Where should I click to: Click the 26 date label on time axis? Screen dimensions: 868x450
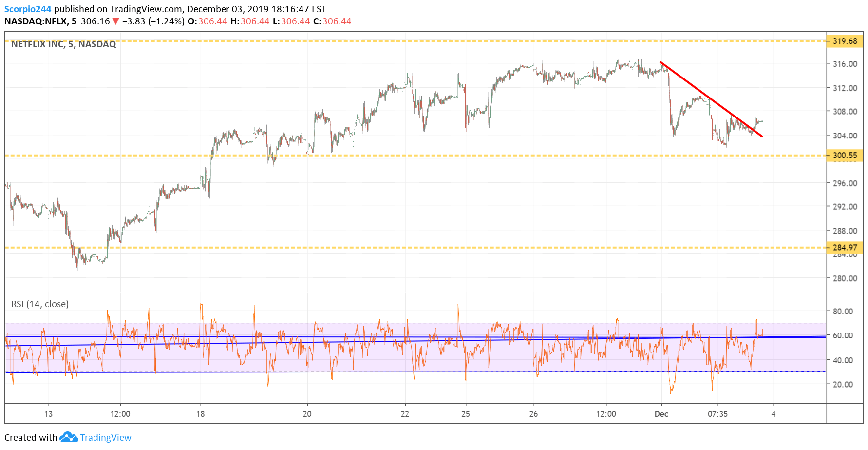click(533, 414)
